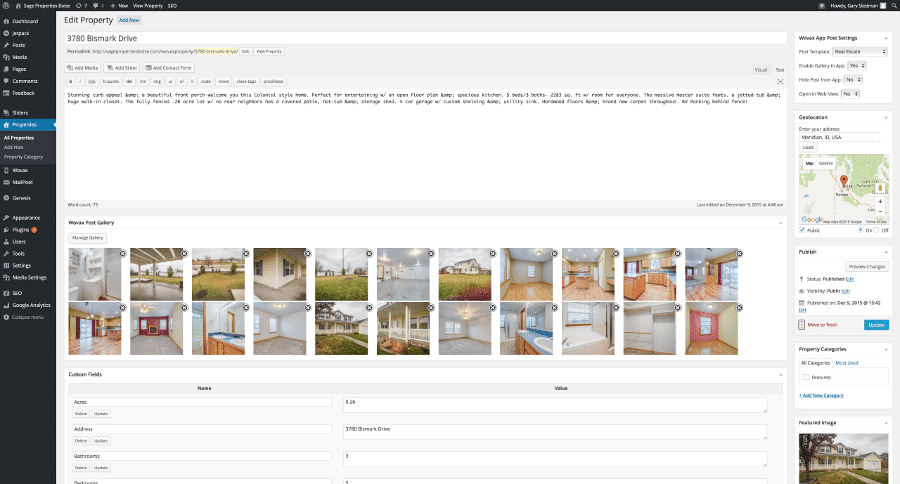
Task: Open Dashboard in the admin sidebar
Action: pyautogui.click(x=25, y=21)
